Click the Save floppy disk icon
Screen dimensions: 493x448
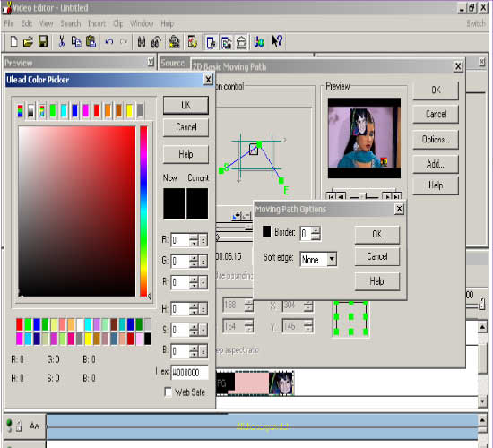(x=43, y=41)
